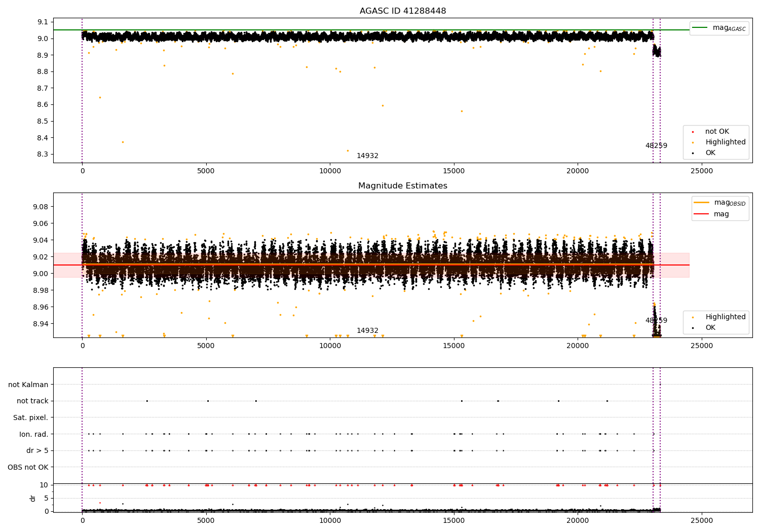Click the 14932 annotation in the top plot
The height and width of the screenshot is (532, 760).
tap(367, 156)
